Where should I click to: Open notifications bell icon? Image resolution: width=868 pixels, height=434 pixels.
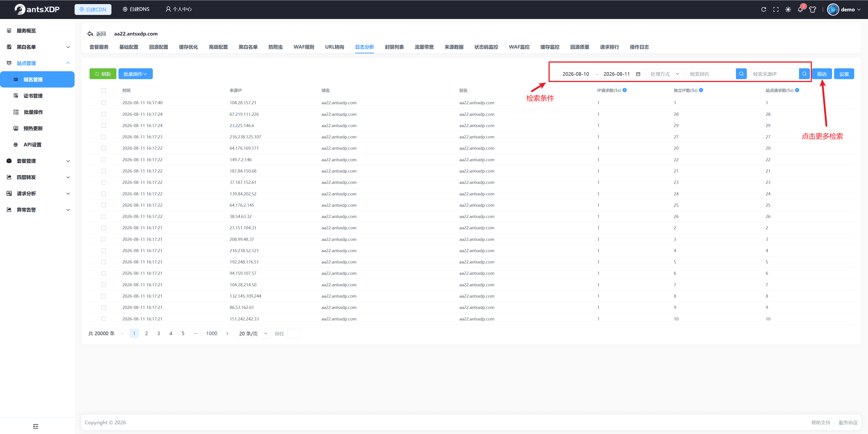tap(800, 9)
